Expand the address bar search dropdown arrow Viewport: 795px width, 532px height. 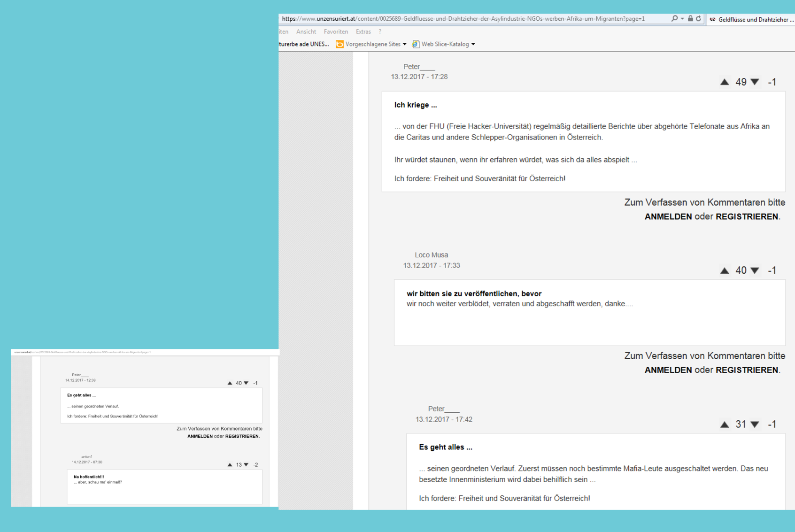coord(682,19)
